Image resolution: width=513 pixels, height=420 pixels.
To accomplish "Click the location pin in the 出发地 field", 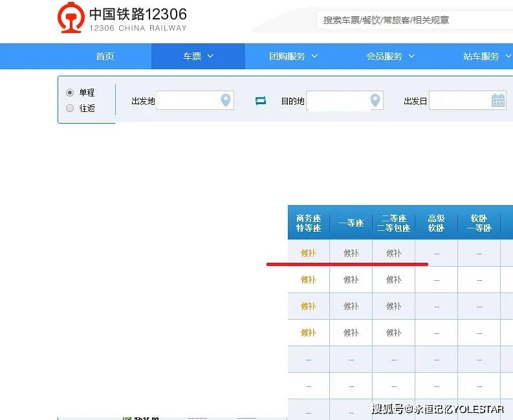I will pos(226,100).
